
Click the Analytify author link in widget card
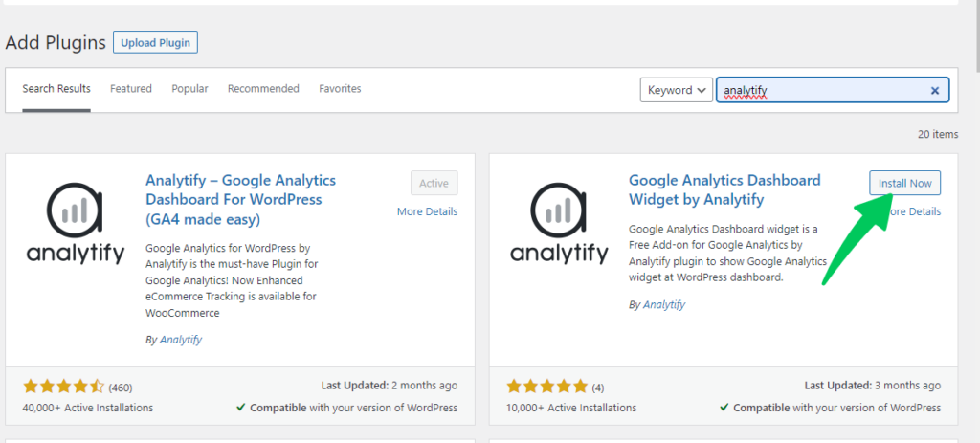[664, 305]
